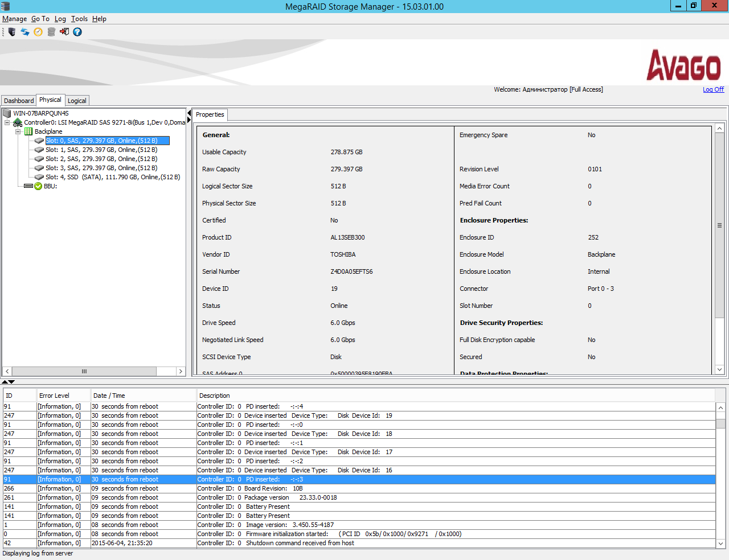Sort log by Date / Time column header
729x560 pixels.
coord(144,396)
